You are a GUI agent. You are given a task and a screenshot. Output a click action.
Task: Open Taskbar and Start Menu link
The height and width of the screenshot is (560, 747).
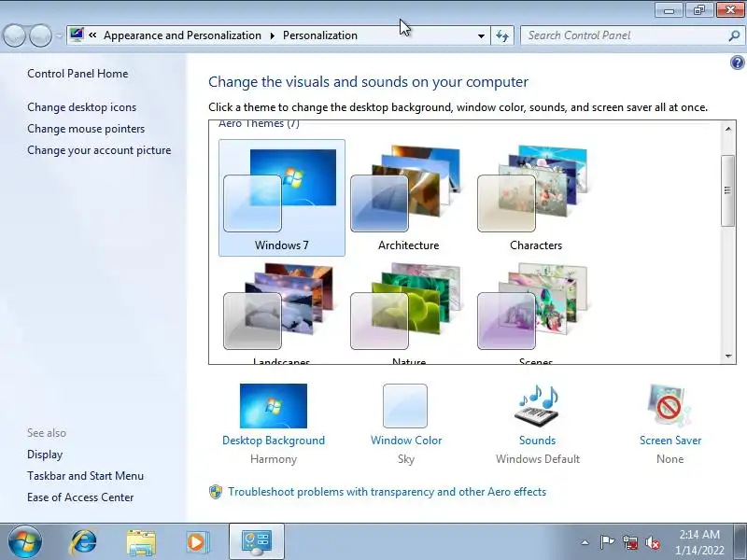click(x=85, y=476)
